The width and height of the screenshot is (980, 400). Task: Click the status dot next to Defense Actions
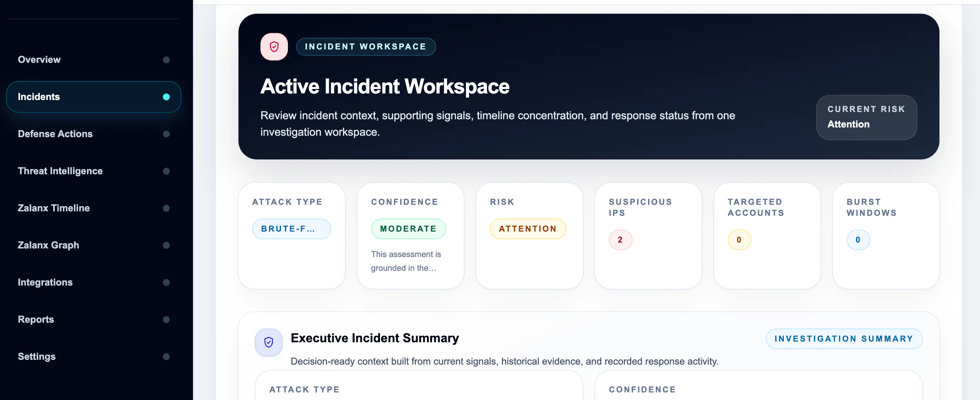[x=166, y=134]
